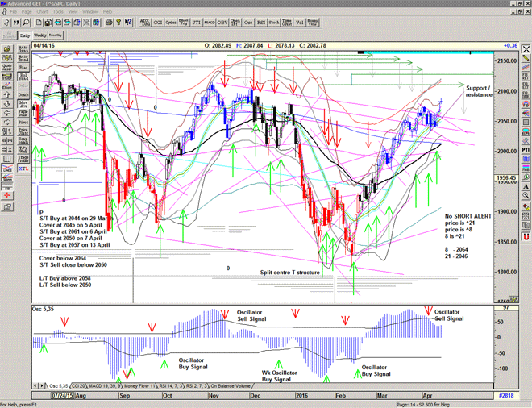This screenshot has height=408, width=532.
Task: Switch to the Weekly chart tab
Action: (39, 36)
